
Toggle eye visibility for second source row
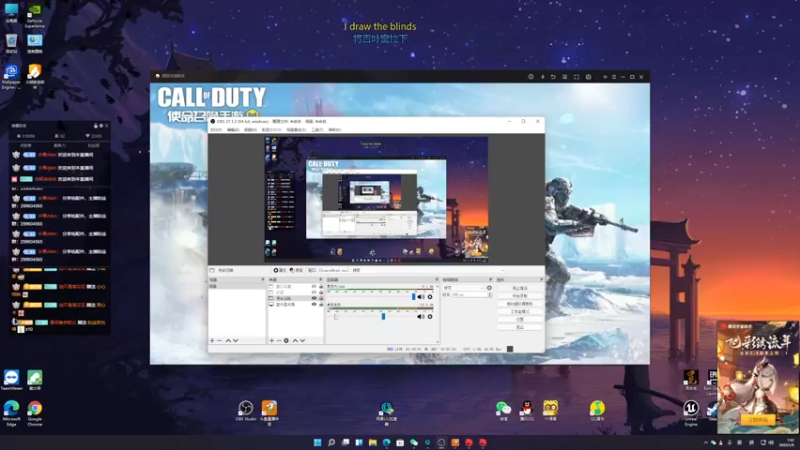[x=314, y=292]
